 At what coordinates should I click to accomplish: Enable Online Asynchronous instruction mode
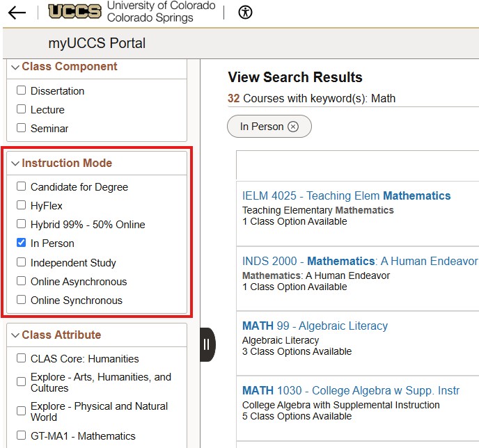(22, 282)
